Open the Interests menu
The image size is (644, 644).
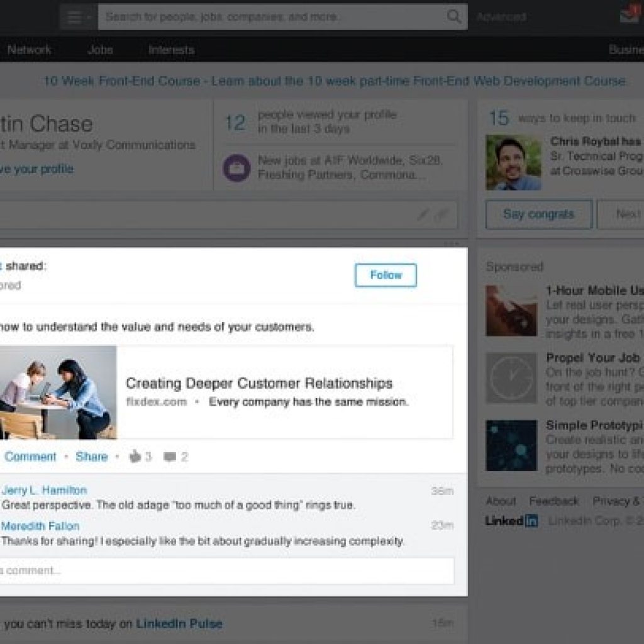point(171,50)
